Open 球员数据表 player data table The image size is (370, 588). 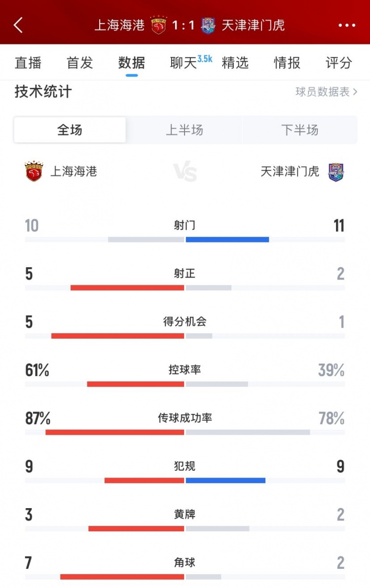pos(326,92)
